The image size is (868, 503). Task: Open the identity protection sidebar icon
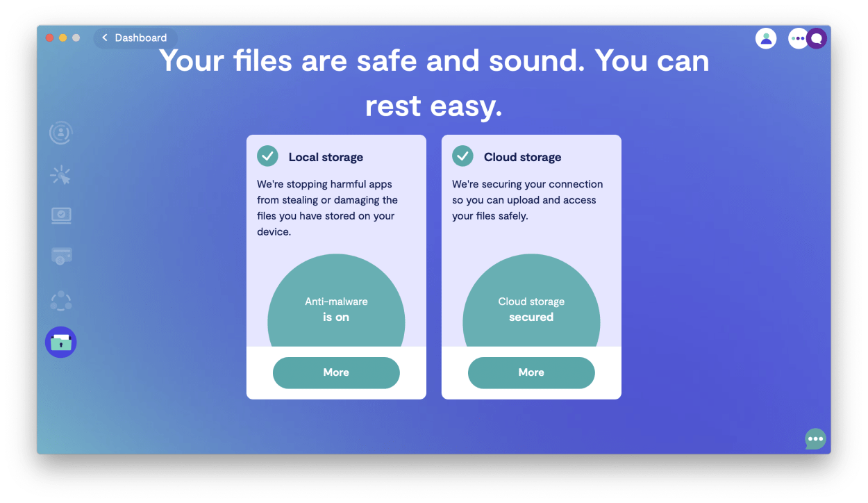coord(61,132)
